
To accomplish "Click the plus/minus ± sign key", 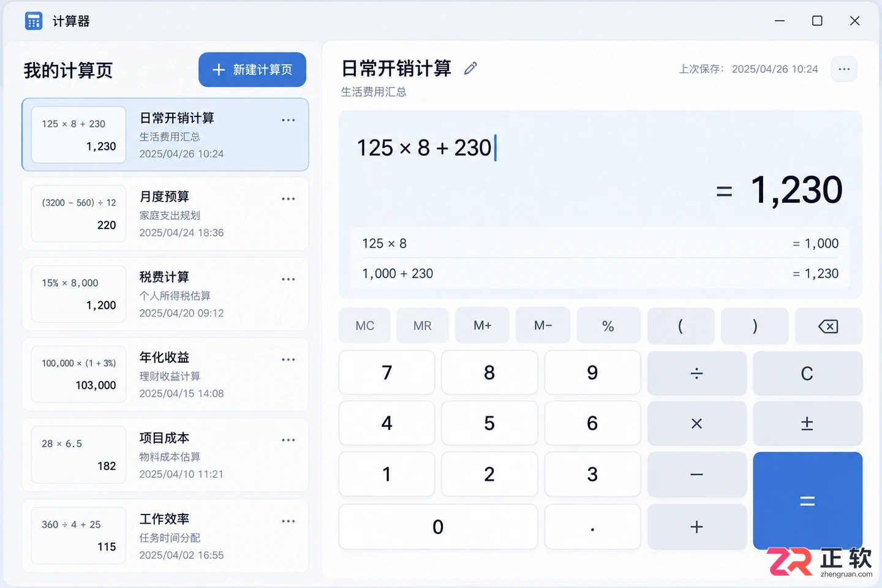I will [807, 423].
